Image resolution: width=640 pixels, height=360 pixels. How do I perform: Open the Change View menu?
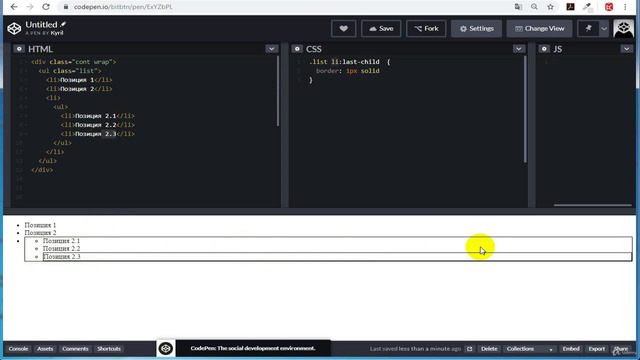(540, 29)
